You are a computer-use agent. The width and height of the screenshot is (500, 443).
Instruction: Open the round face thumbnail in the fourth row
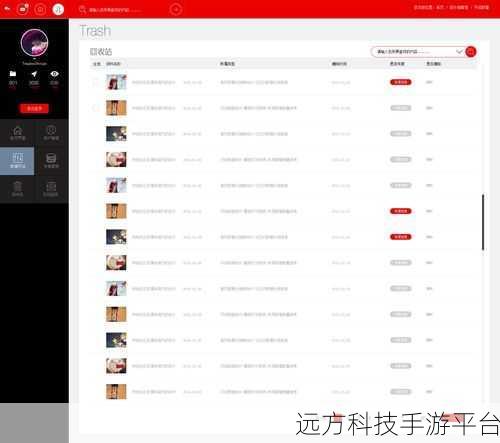tap(116, 160)
